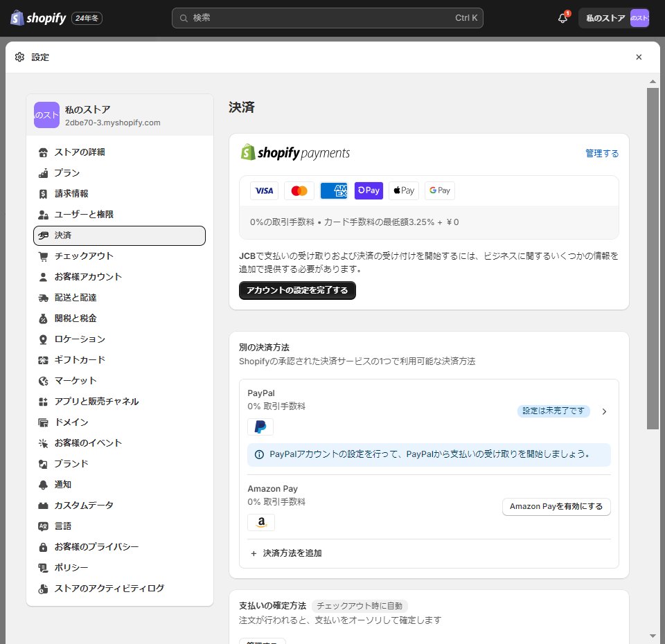The height and width of the screenshot is (644, 665).
Task: Click the American Express badge
Action: click(334, 191)
